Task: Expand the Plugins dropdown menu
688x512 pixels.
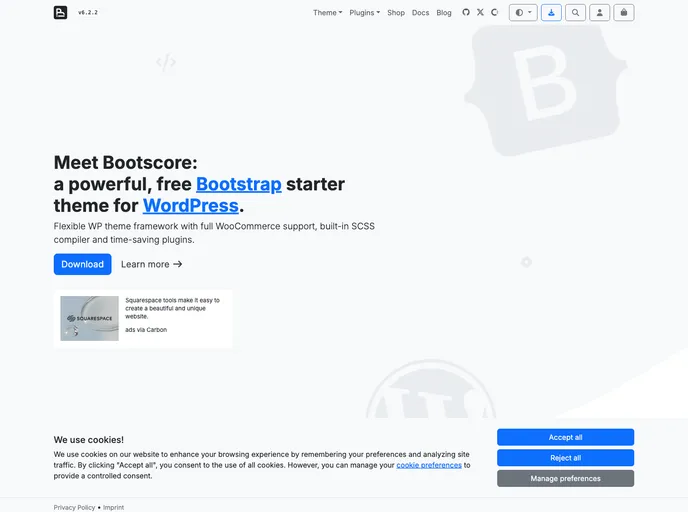Action: click(x=365, y=13)
